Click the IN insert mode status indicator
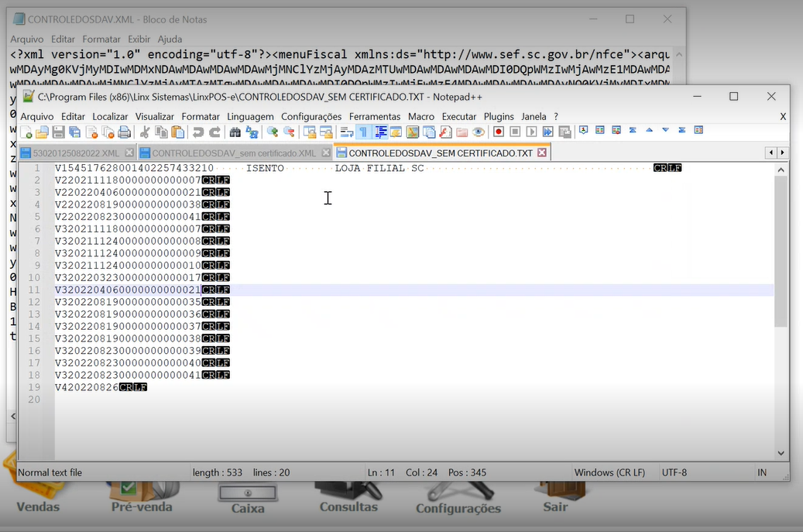The width and height of the screenshot is (803, 532). click(x=762, y=472)
